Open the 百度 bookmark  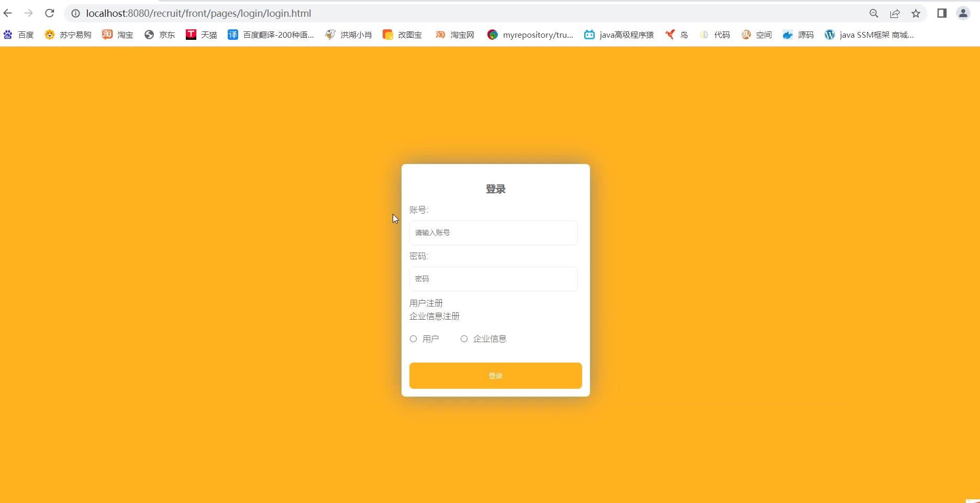coord(19,35)
